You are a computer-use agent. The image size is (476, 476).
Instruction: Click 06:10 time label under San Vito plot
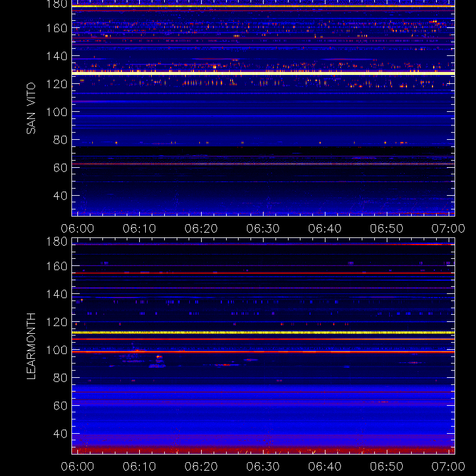139,228
